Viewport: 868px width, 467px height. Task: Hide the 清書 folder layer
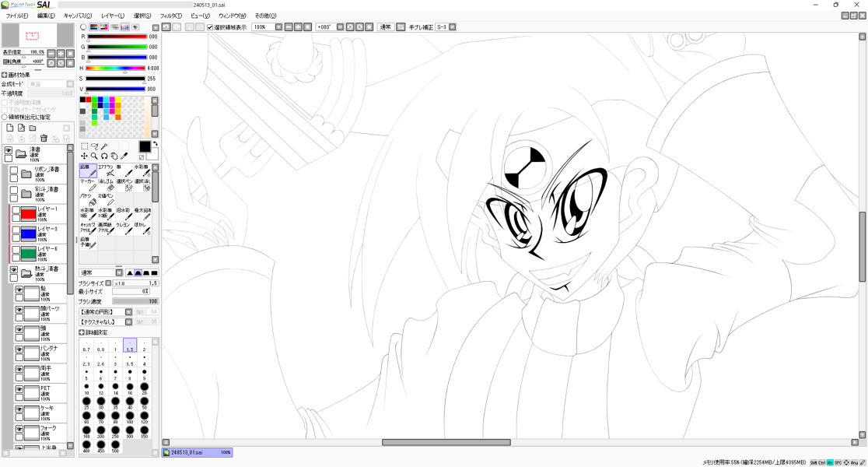pos(9,150)
